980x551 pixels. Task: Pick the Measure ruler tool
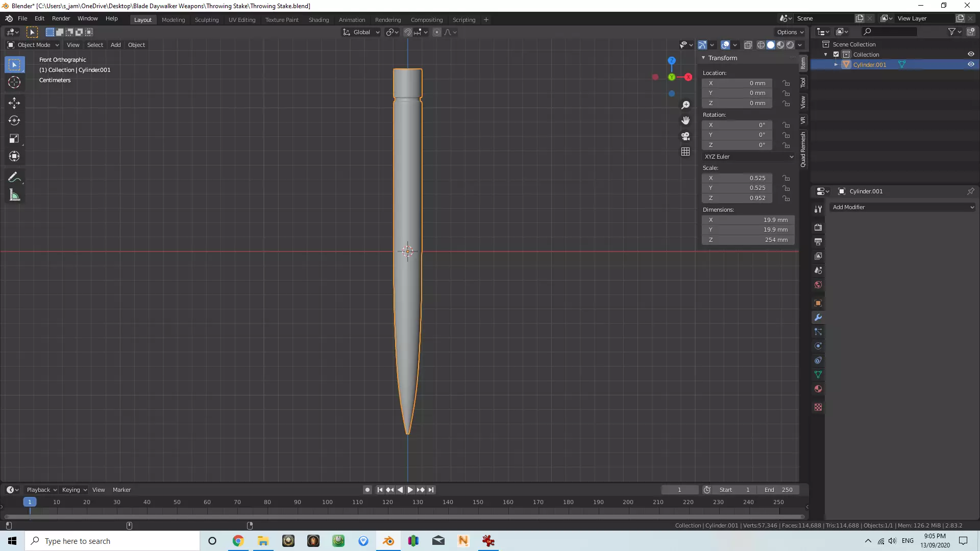coord(14,195)
